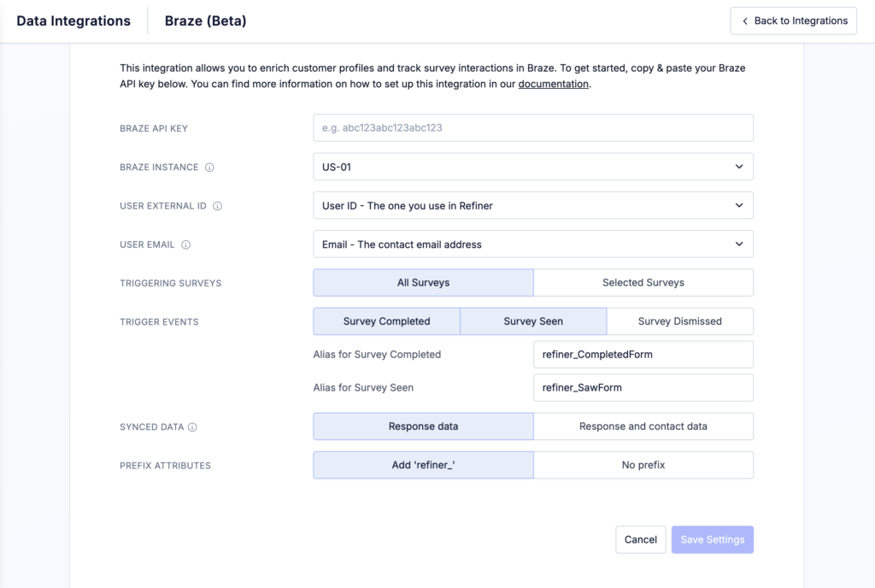The width and height of the screenshot is (875, 588).
Task: Choose No prefix for attributes
Action: (x=643, y=465)
